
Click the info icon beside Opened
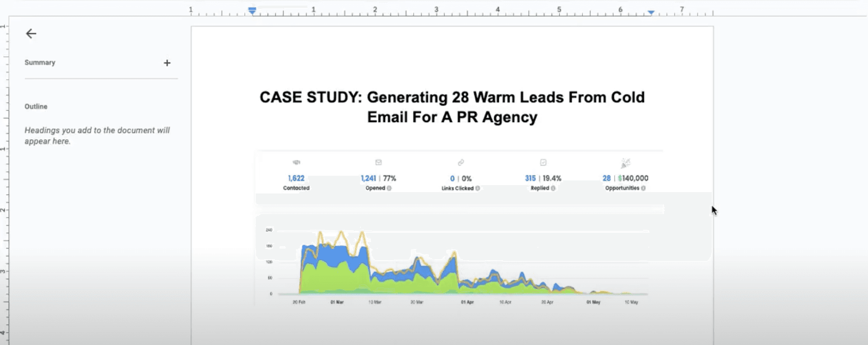tap(389, 188)
